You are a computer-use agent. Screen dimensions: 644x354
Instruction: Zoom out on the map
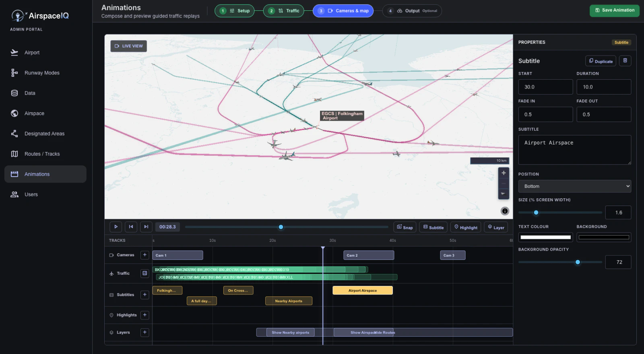pyautogui.click(x=504, y=183)
